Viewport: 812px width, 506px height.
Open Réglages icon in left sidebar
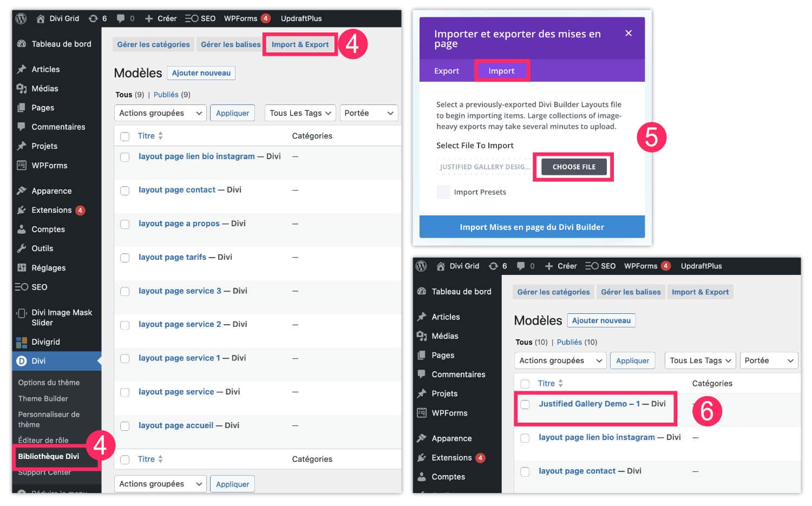(x=22, y=267)
